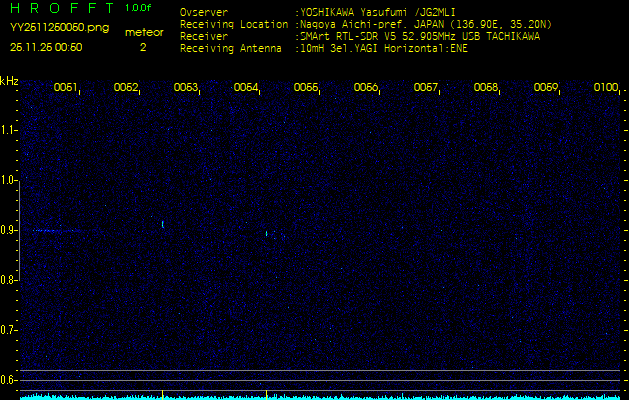
Task: Click the 'meteor' count label
Action: 144,32
